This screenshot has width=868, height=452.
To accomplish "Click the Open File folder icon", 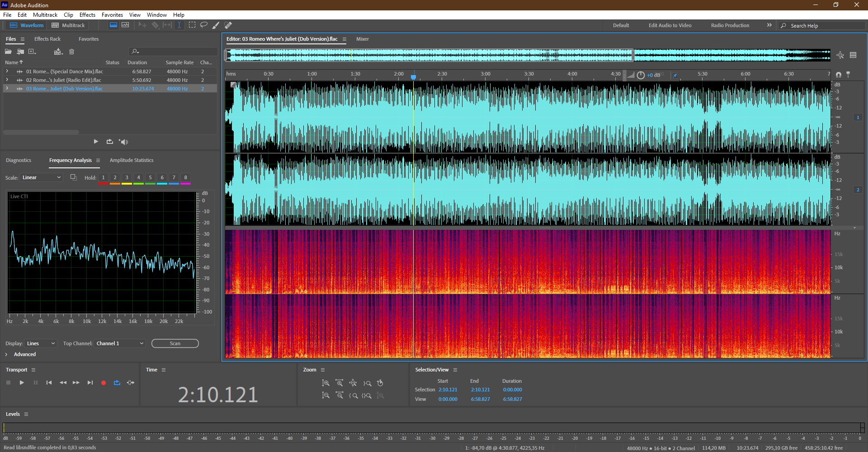I will (x=8, y=52).
